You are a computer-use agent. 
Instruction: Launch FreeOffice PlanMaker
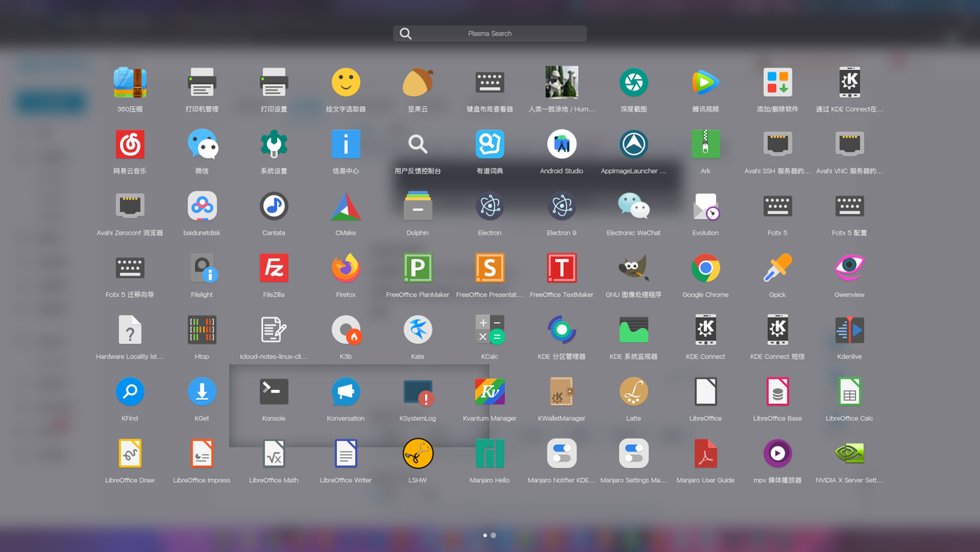418,268
